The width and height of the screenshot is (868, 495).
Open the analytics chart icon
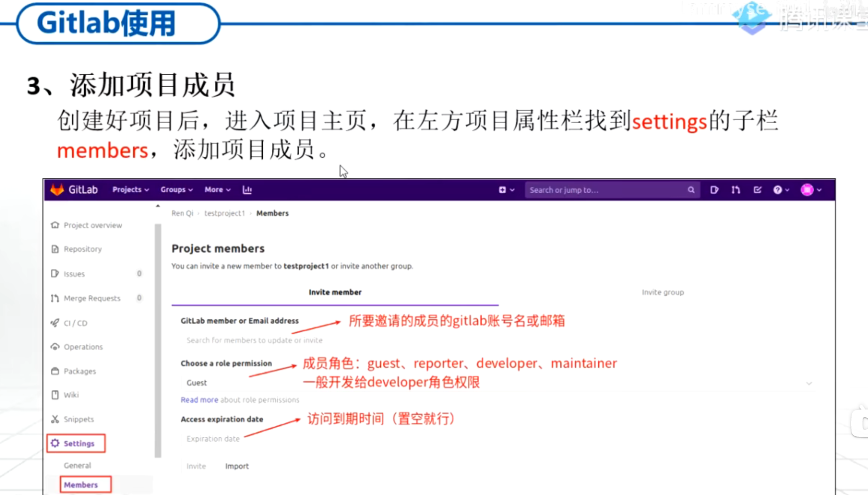pos(247,190)
